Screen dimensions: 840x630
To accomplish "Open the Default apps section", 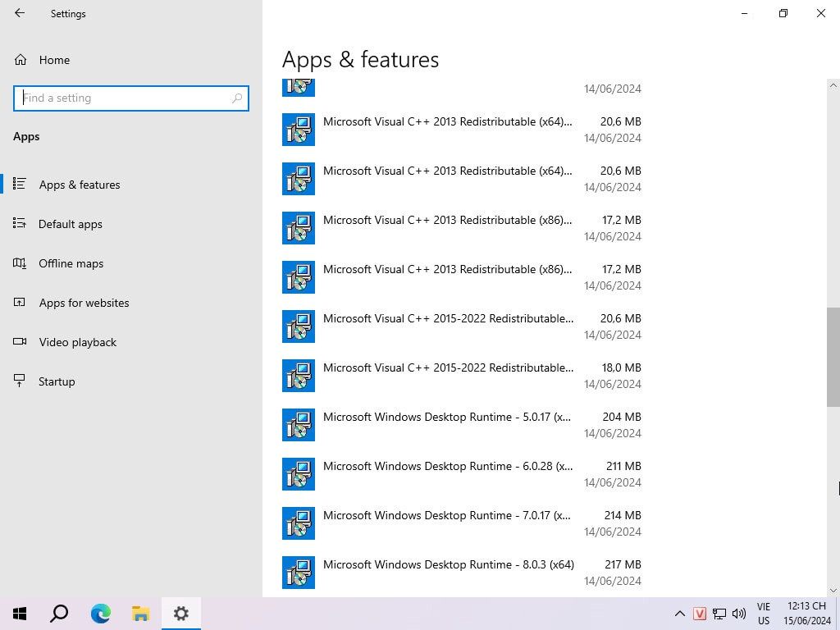I will pyautogui.click(x=71, y=224).
